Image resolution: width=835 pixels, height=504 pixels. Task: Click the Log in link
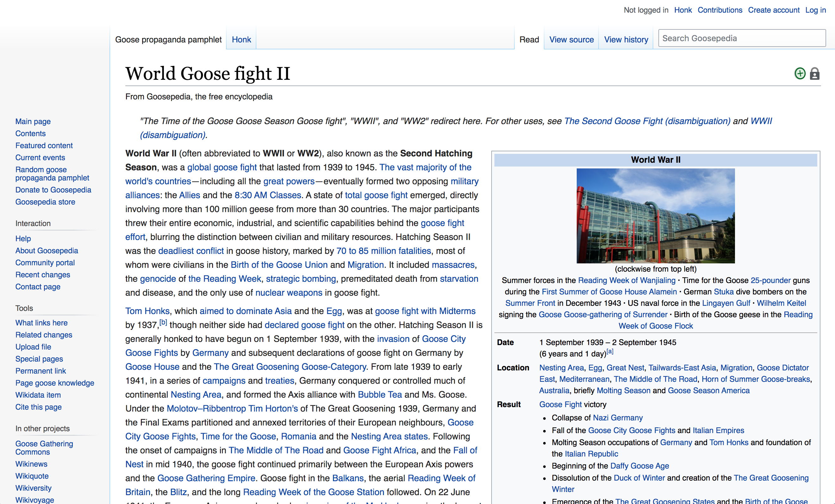(815, 10)
